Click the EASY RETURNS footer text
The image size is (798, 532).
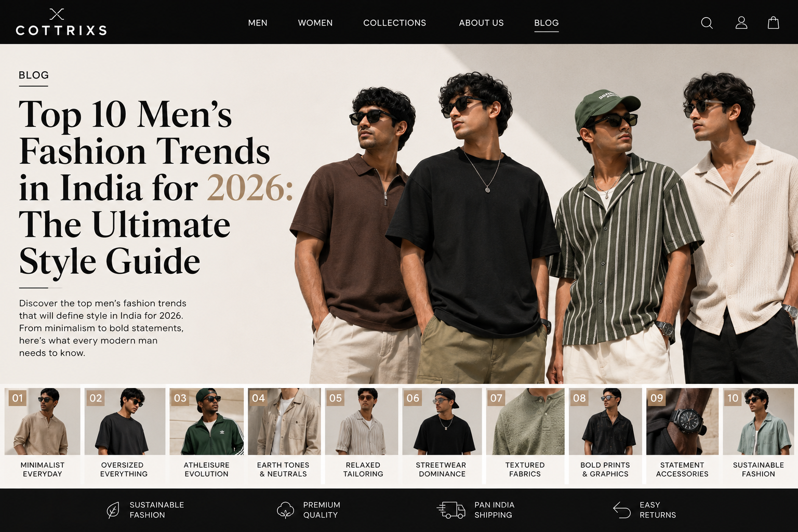point(658,510)
